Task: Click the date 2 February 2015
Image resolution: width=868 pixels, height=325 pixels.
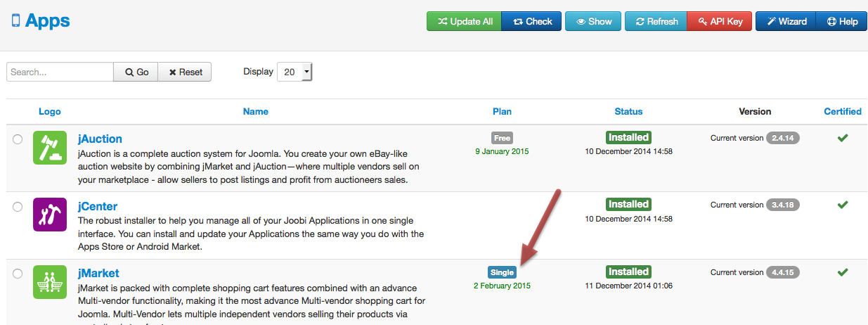Action: (502, 286)
